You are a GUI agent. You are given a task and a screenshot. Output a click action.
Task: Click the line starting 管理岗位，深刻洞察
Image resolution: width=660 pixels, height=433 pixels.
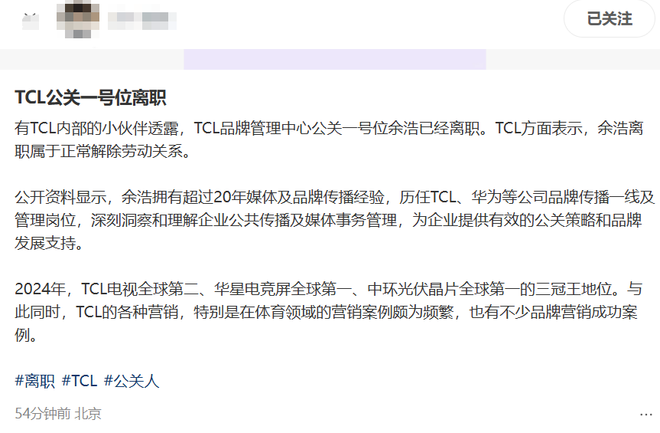pos(328,220)
